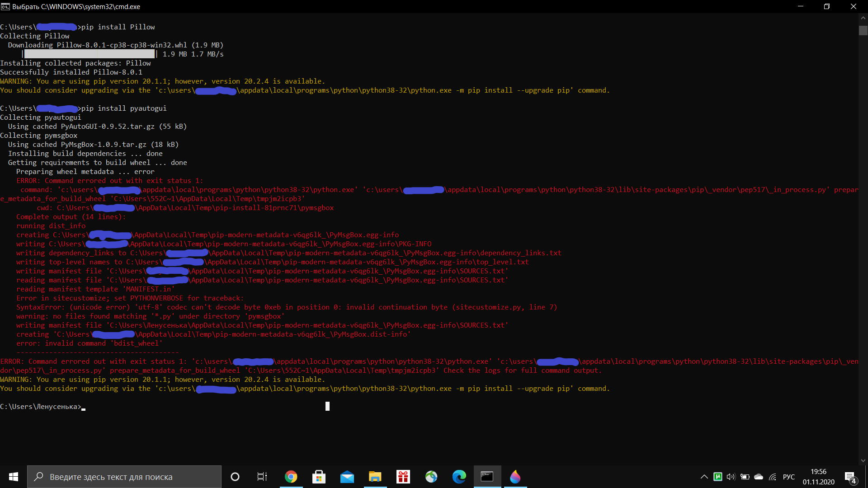Click 'Successfully installed Pillow-8.0.1' line
Viewport: 868px width, 488px height.
pos(71,72)
